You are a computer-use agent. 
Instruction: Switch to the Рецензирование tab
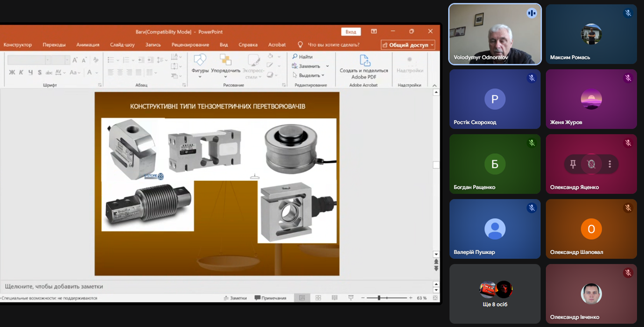click(x=190, y=45)
